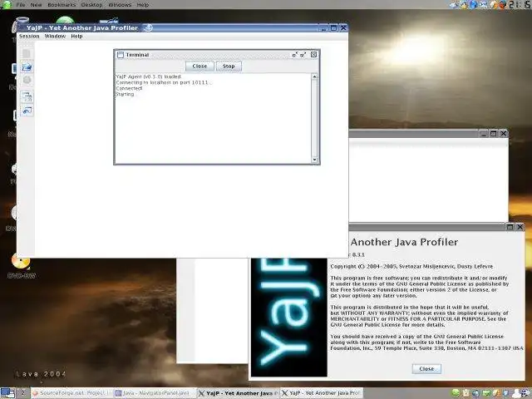
Task: Open the New menu in the top panel
Action: (36, 5)
